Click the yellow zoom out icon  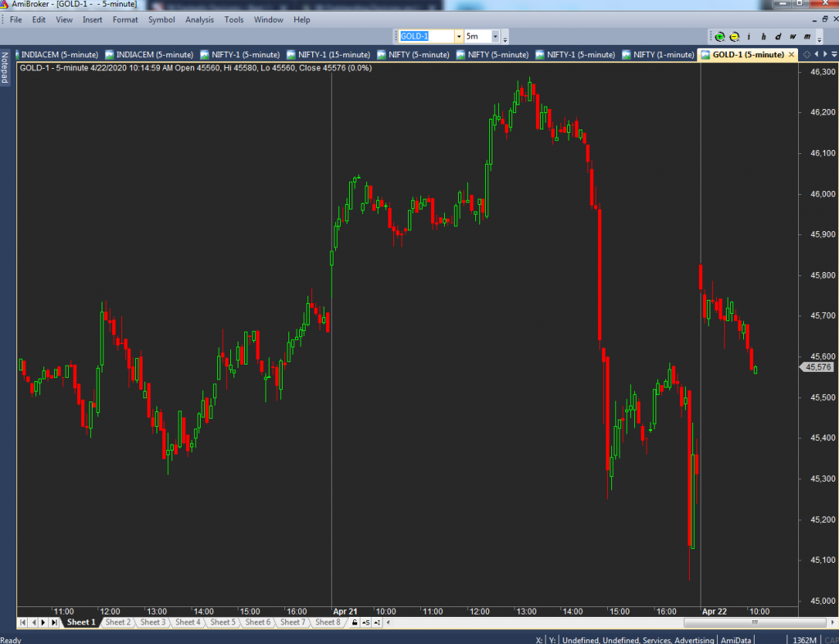pyautogui.click(x=734, y=36)
